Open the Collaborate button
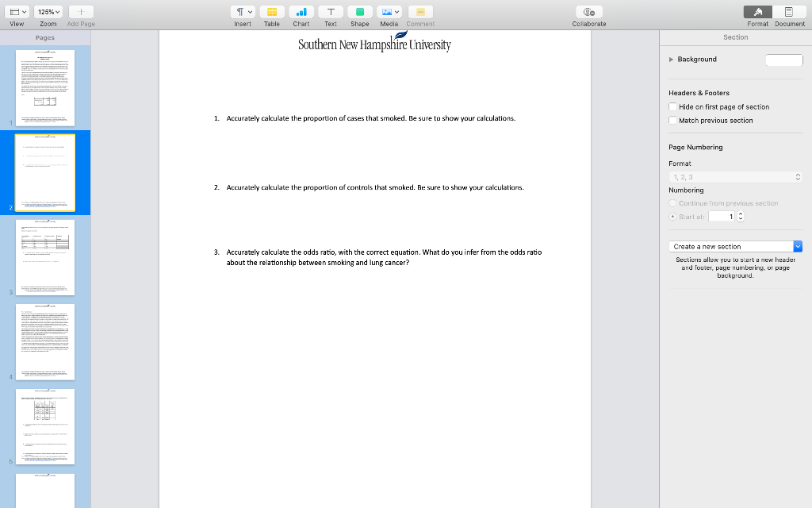 (x=589, y=12)
